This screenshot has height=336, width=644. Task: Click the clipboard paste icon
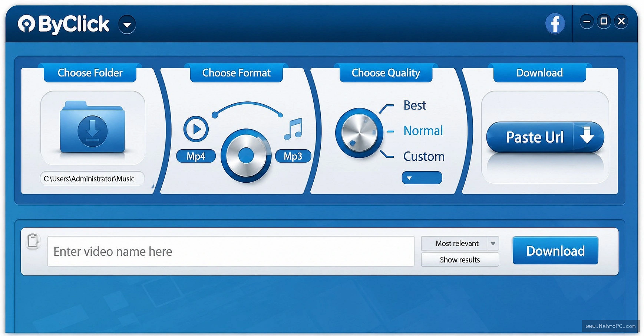click(x=33, y=241)
